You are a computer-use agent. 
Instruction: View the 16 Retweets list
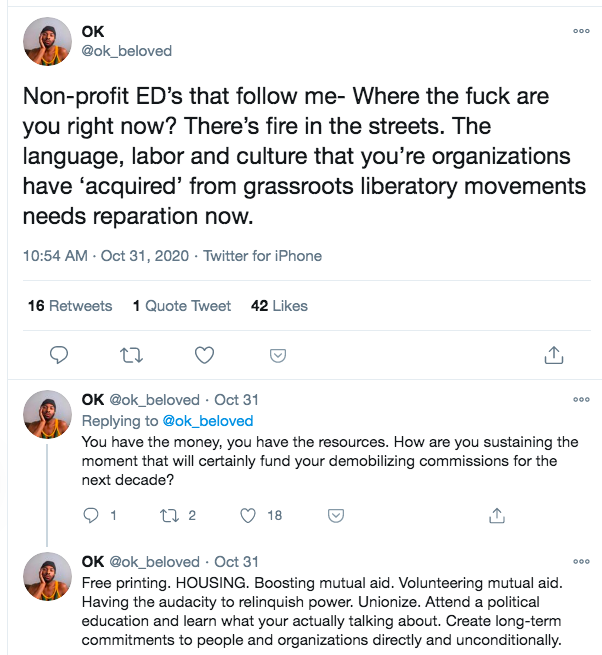click(x=70, y=306)
